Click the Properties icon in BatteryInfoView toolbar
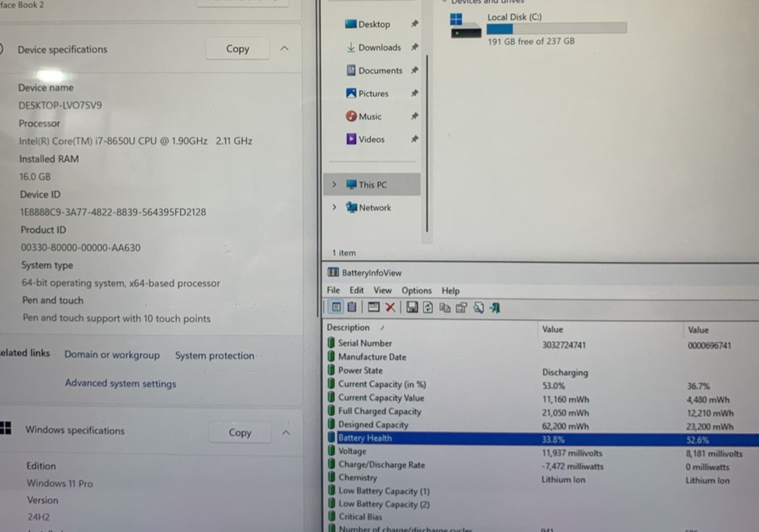 tap(461, 308)
